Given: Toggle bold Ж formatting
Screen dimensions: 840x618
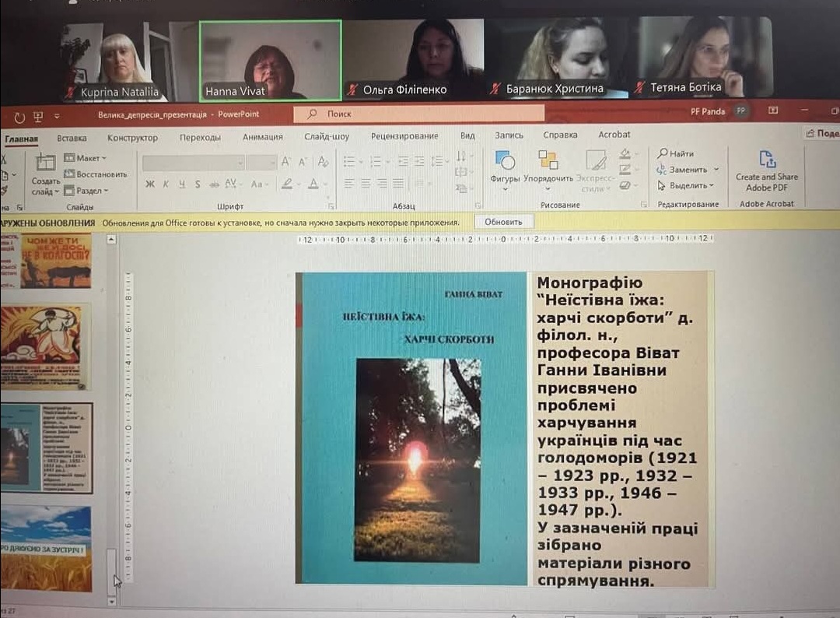Looking at the screenshot, I should click(x=149, y=184).
